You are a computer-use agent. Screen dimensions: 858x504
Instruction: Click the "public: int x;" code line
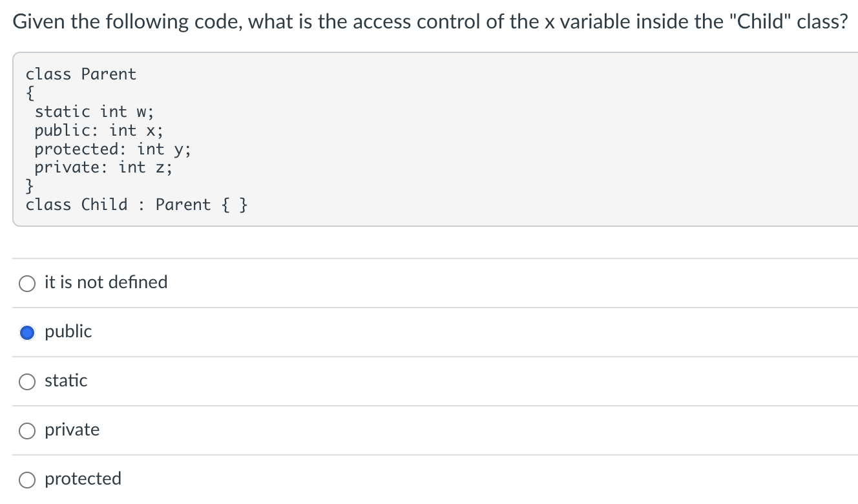[x=98, y=130]
